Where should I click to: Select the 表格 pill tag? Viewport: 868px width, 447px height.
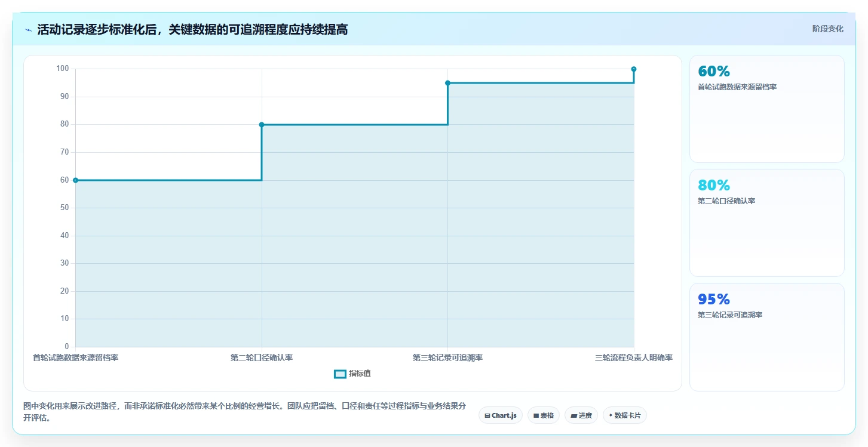coord(544,415)
